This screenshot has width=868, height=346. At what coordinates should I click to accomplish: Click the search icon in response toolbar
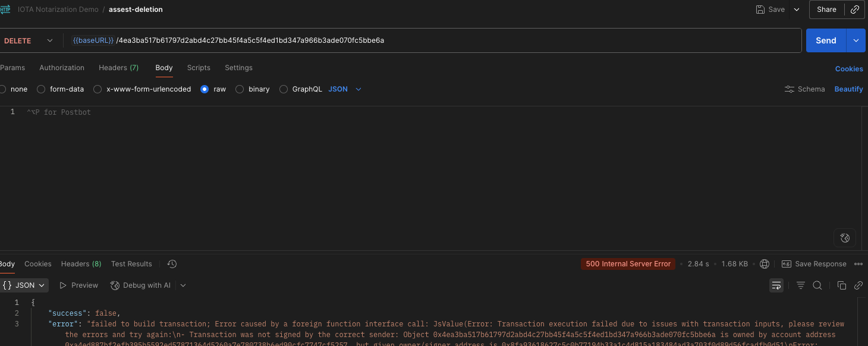[x=817, y=285]
